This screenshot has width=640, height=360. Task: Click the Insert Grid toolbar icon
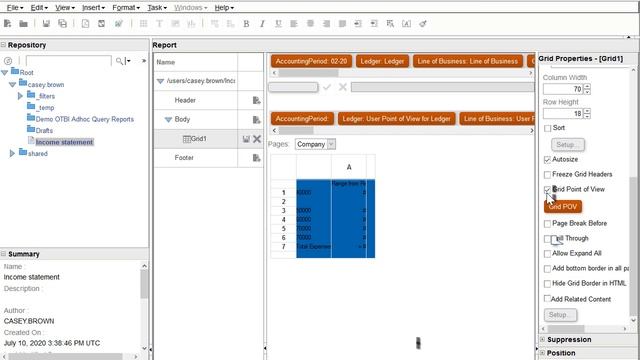143,24
